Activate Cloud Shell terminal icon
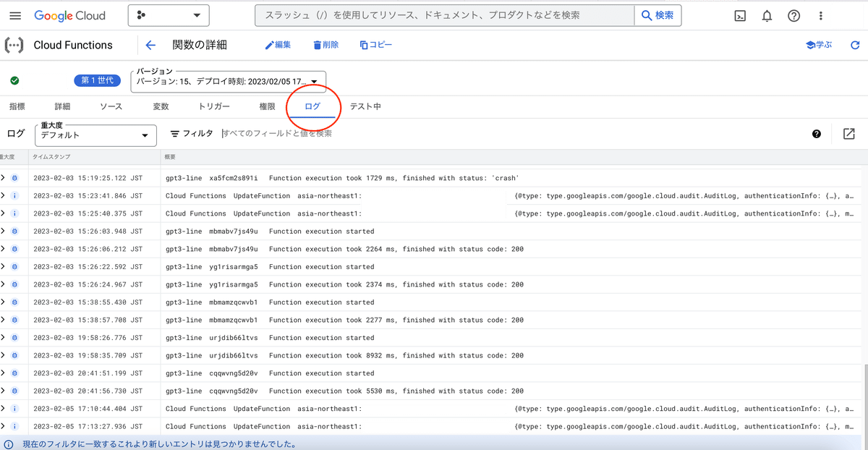This screenshot has height=450, width=868. (x=740, y=16)
